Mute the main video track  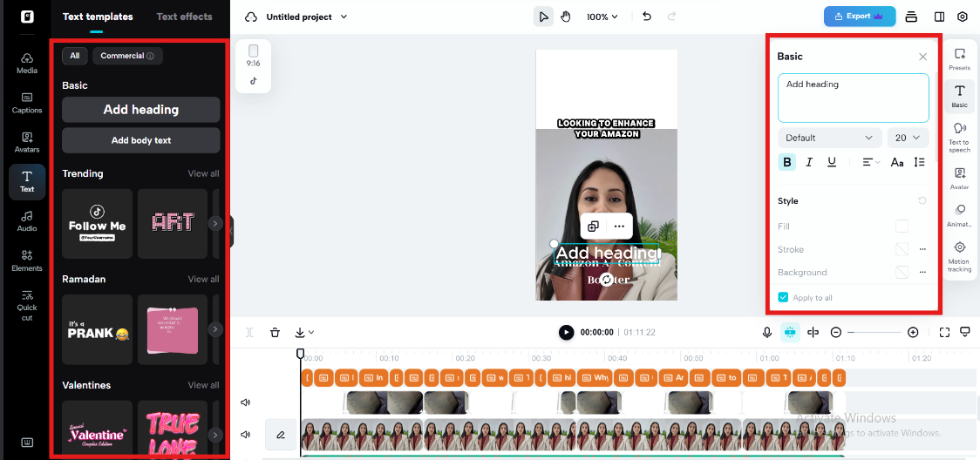pyautogui.click(x=246, y=434)
